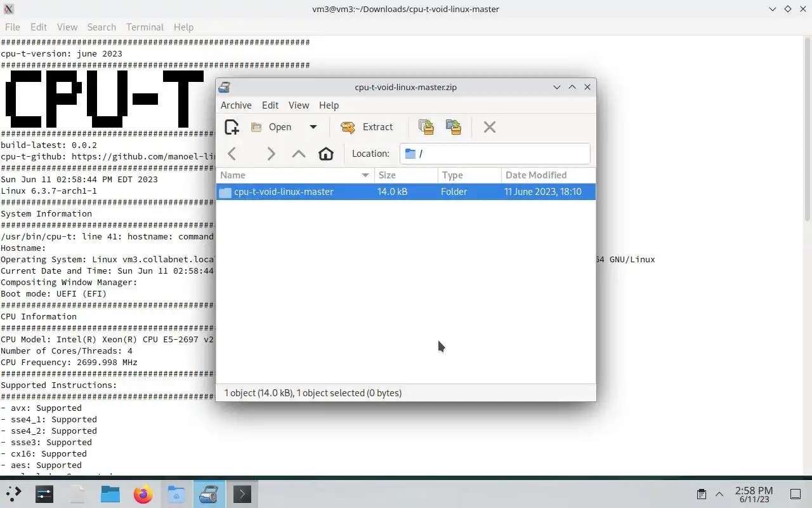The width and height of the screenshot is (812, 508).
Task: Open the application launcher in taskbar
Action: click(13, 494)
